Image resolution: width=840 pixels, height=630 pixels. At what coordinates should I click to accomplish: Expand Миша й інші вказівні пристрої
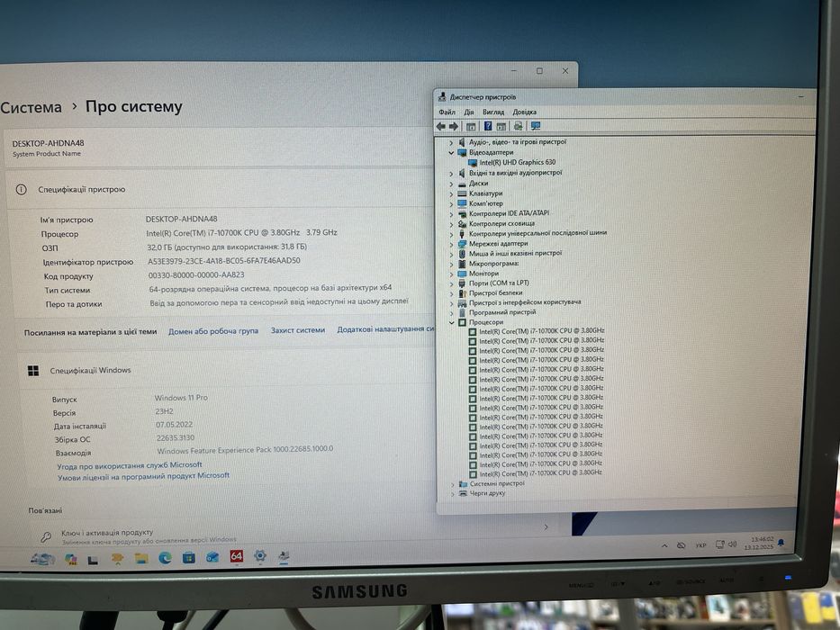[451, 254]
